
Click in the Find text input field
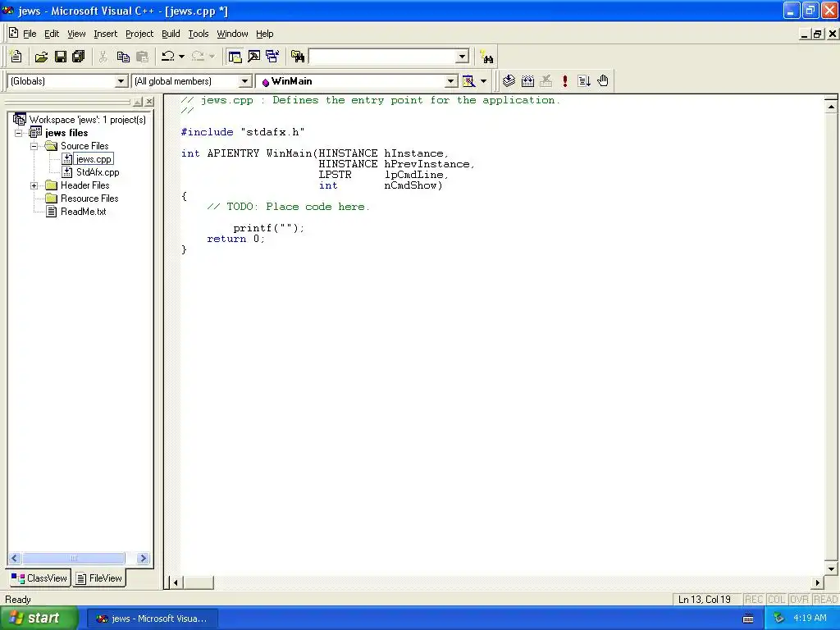coord(383,57)
